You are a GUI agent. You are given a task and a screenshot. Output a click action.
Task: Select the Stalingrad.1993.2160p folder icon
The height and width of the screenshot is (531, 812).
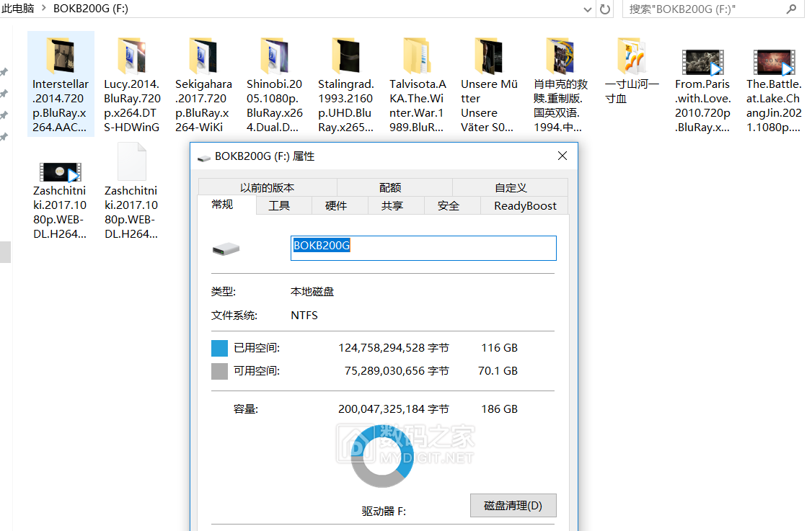click(346, 55)
